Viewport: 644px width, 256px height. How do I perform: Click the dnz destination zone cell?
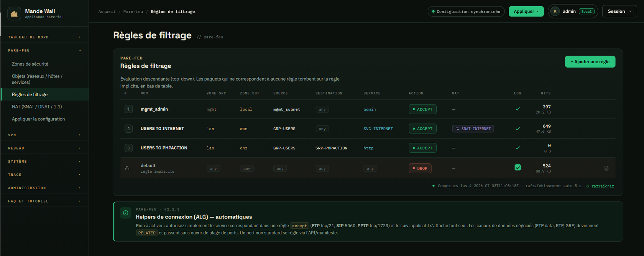pos(243,148)
